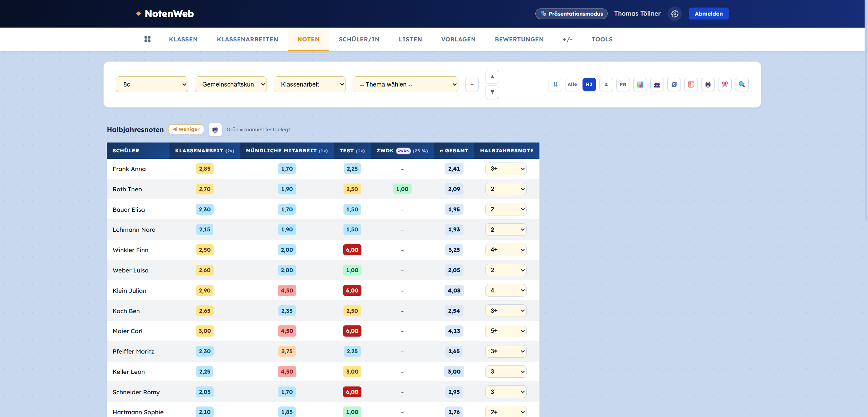Open the Tools tab
Viewport: 868px width, 417px height.
602,39
